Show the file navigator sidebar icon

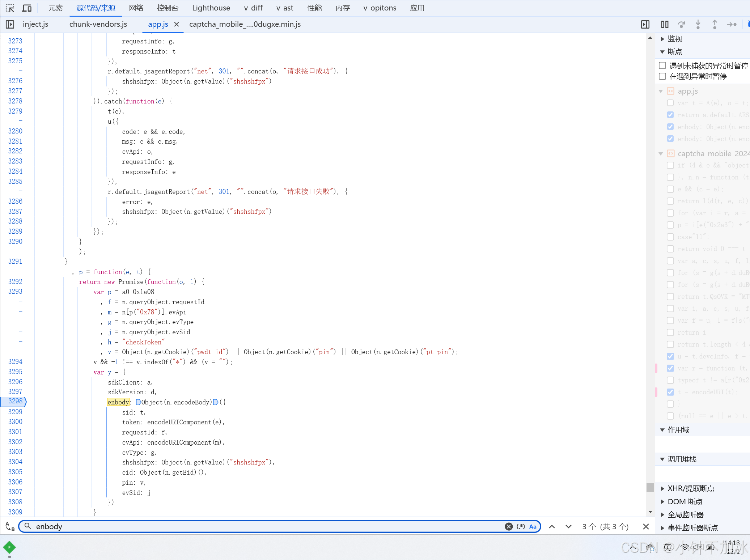tap(10, 24)
